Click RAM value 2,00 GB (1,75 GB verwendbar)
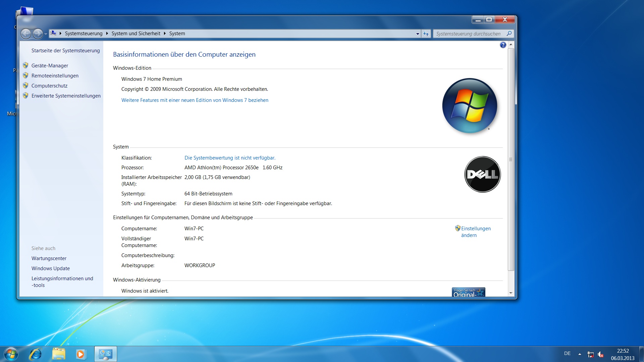Screen dimensions: 644x362 click(217, 177)
